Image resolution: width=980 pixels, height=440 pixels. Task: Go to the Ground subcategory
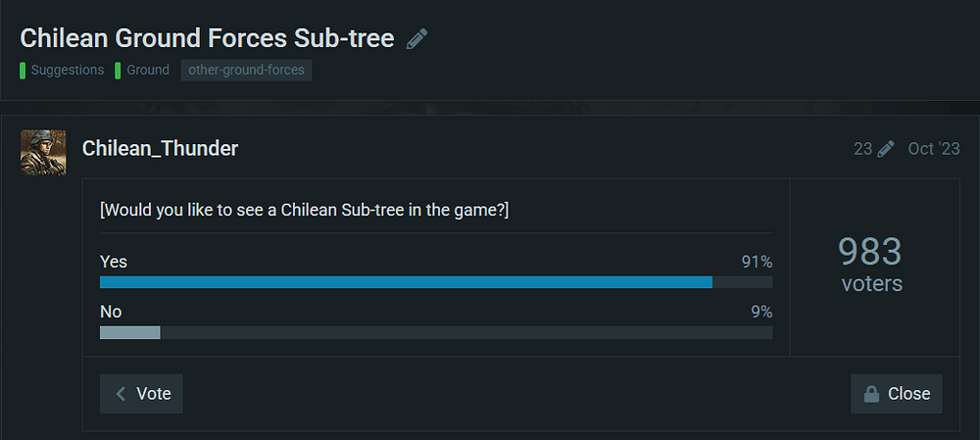(148, 71)
